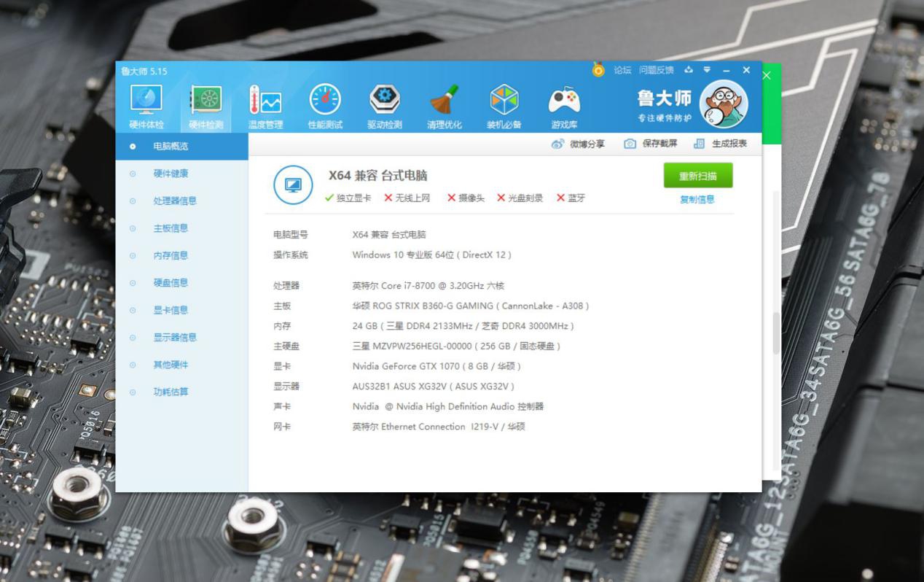Open 清理优化 cleanup optimization

coord(445,107)
